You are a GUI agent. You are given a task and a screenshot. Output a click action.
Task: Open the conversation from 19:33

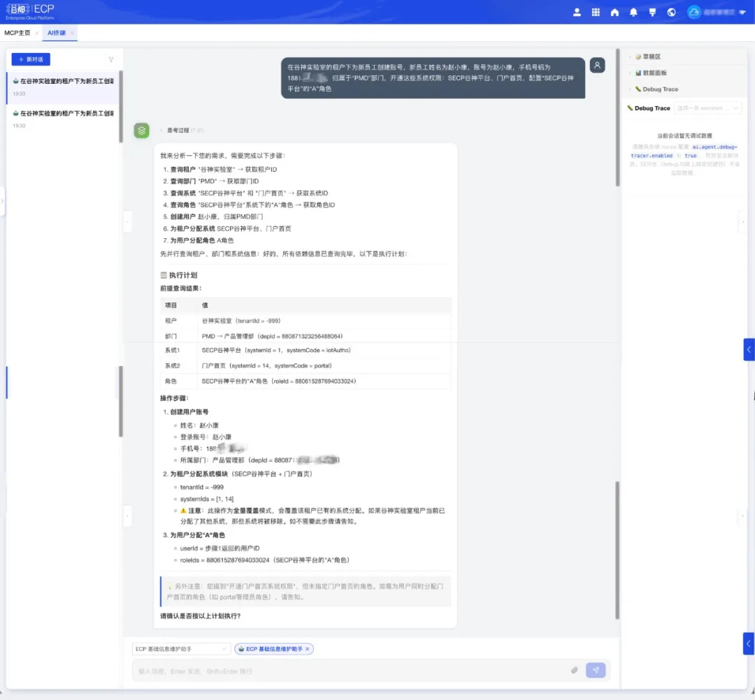(x=63, y=87)
